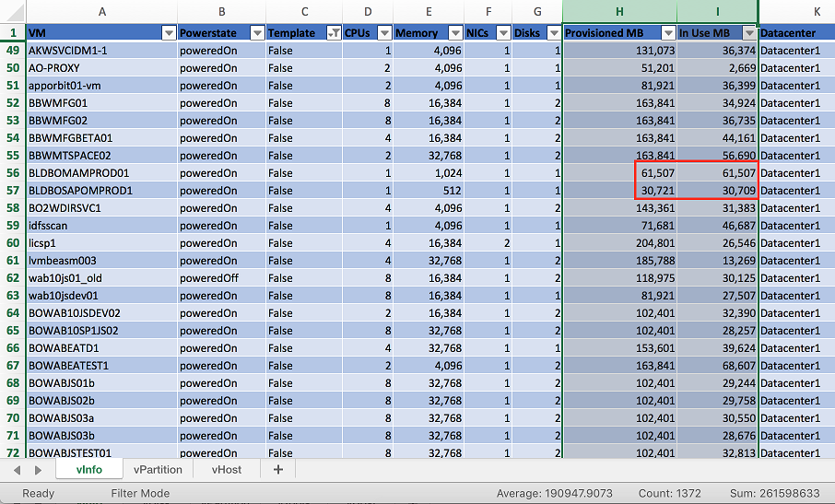Screen dimensions: 835x504
Task: Select the cell BBWMFGBETA01
Action: tap(101, 138)
